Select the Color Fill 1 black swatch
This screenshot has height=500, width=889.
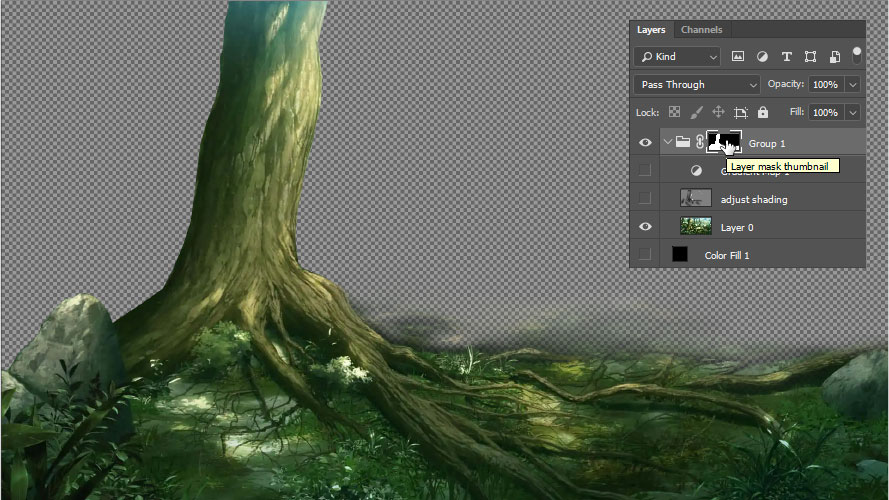[x=680, y=255]
